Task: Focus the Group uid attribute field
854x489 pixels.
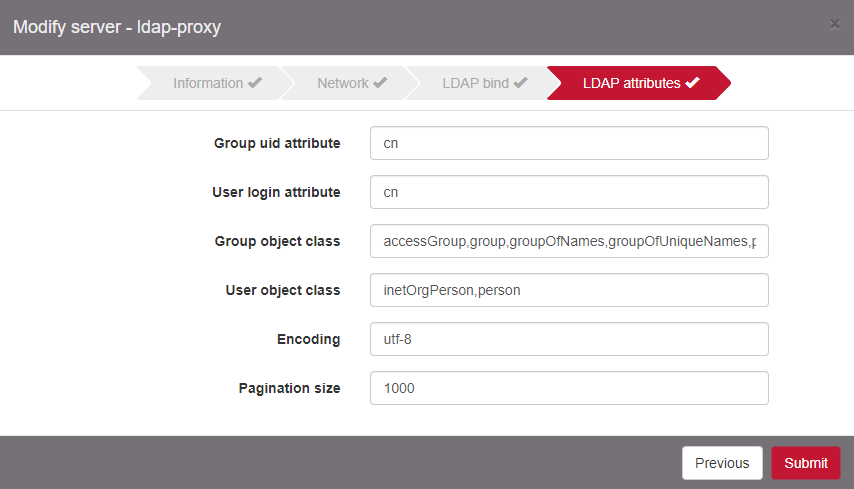Action: pyautogui.click(x=568, y=143)
